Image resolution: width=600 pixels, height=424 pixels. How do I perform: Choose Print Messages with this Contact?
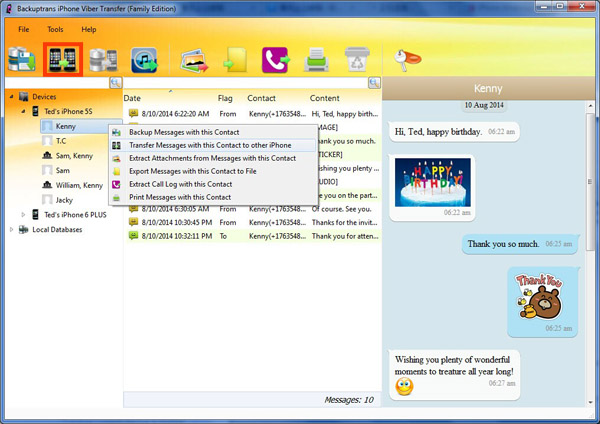[214, 197]
